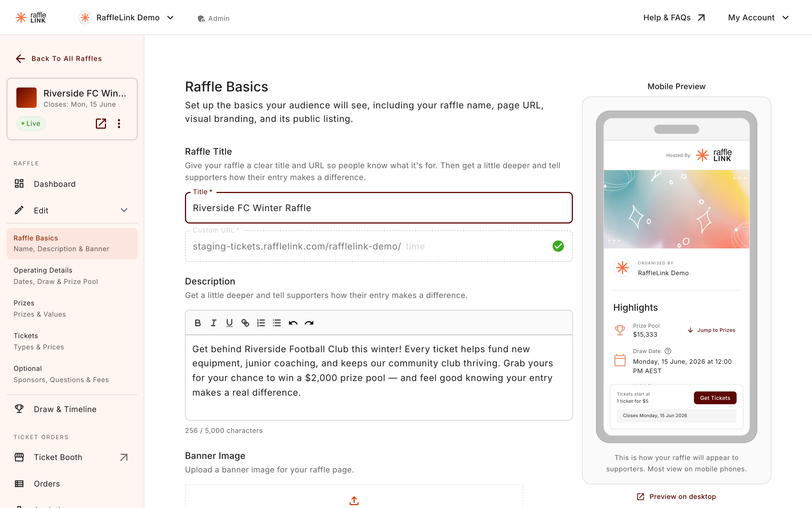812x508 pixels.
Task: Open Draw & Timeline page
Action: click(x=72, y=409)
